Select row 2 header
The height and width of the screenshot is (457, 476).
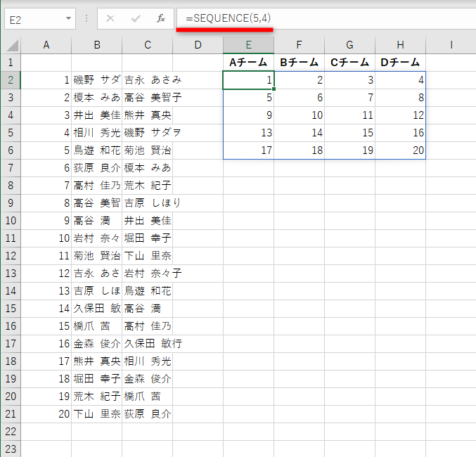(11, 80)
